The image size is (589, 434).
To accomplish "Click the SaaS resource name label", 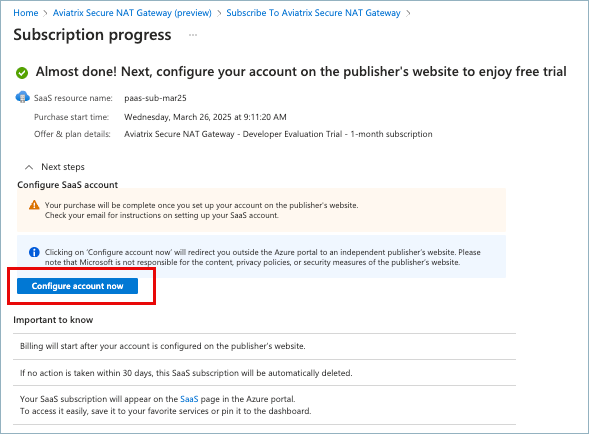I will click(x=73, y=98).
